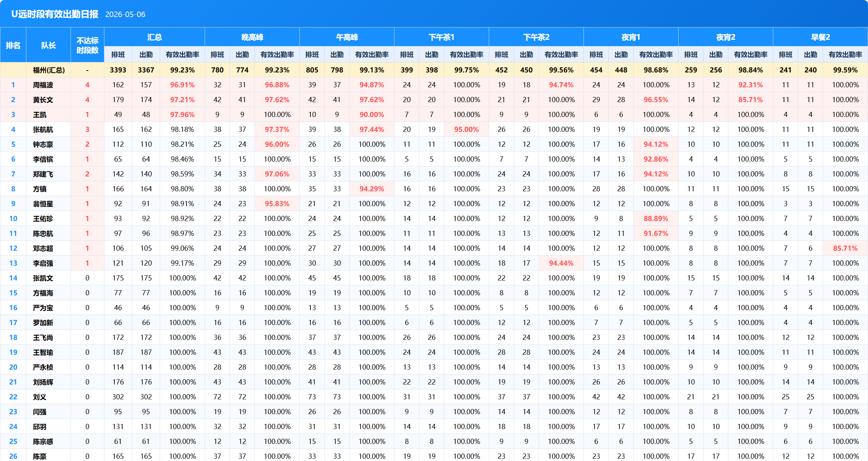Screen dimensions: 868x461
Task: Click rank number 22 in ranking column
Action: [13, 397]
